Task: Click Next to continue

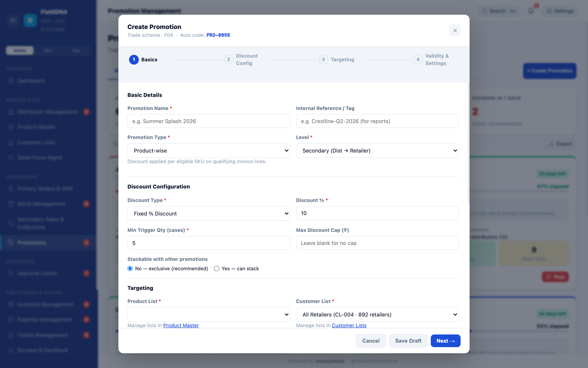Action: 445,341
